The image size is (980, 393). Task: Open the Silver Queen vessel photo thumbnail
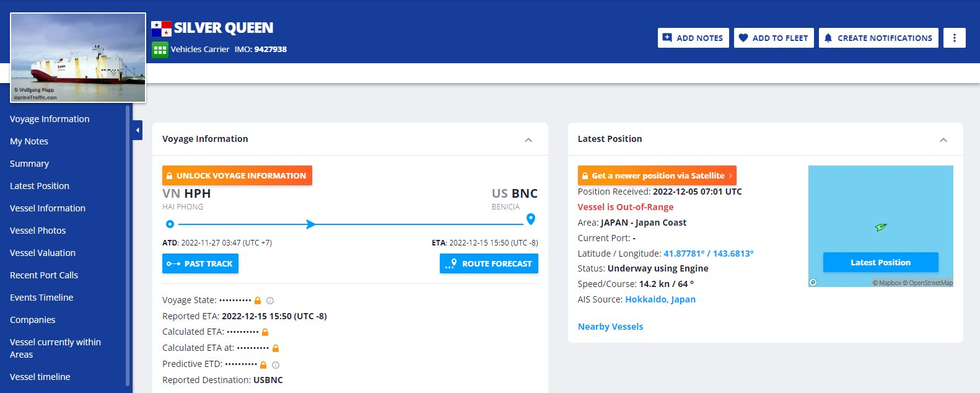(x=78, y=58)
